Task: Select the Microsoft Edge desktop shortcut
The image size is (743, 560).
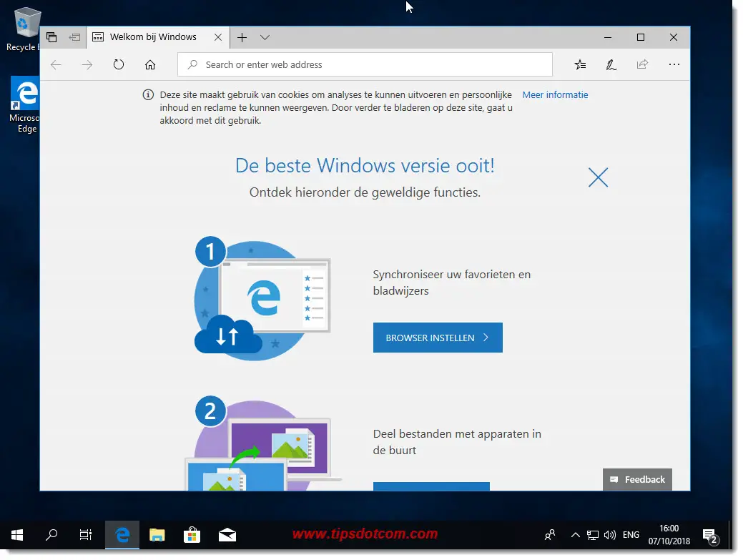Action: coord(24,105)
